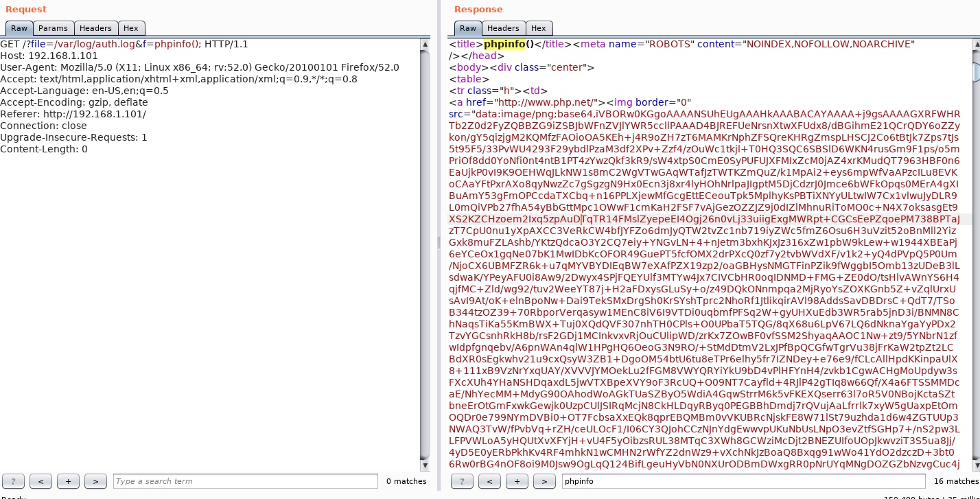Click the User-Agent header line
980x499 pixels.
click(199, 67)
